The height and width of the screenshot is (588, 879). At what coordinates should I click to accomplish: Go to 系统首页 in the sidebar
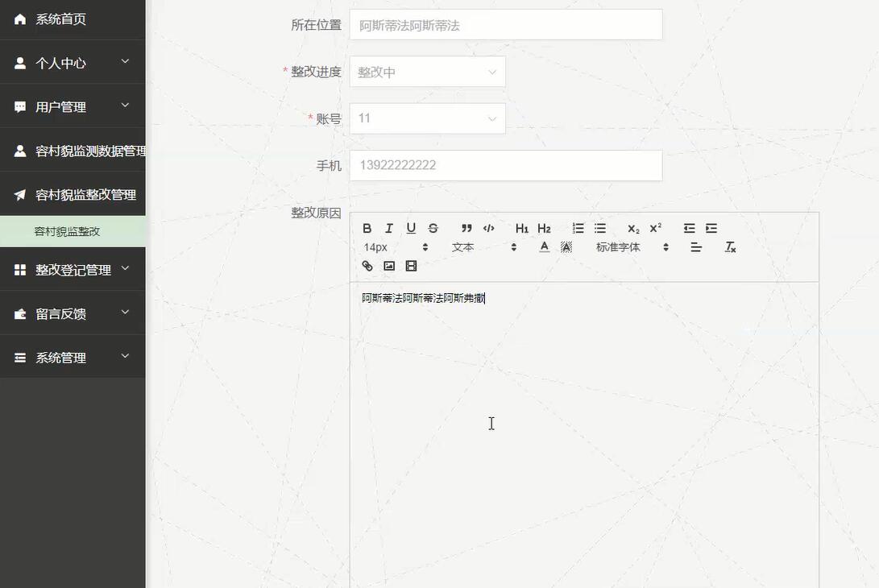coord(73,19)
